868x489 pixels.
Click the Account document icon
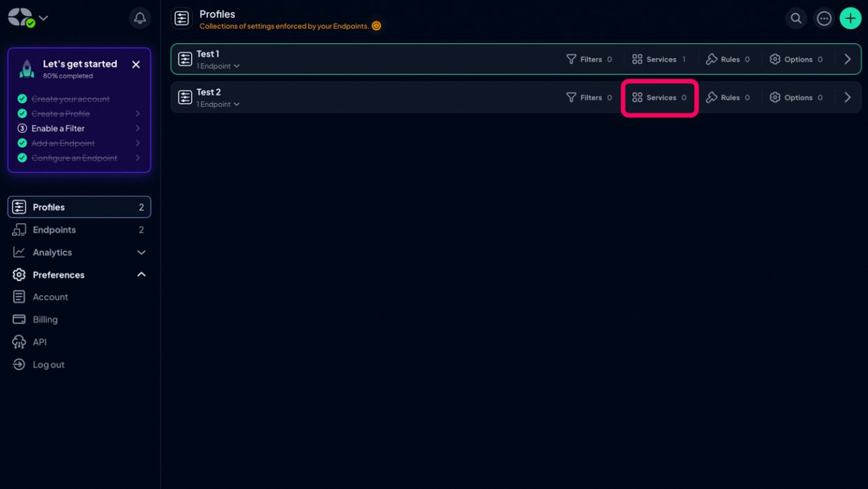[19, 297]
